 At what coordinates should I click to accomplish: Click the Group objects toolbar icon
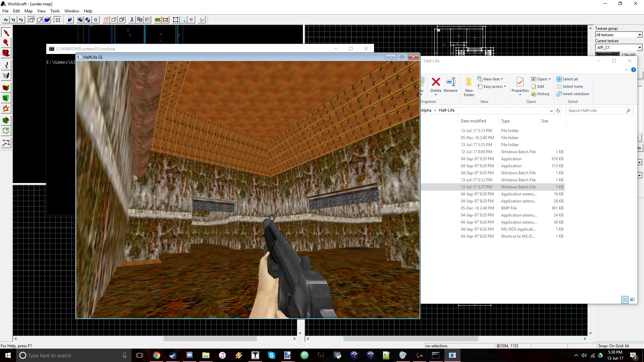pos(80,20)
